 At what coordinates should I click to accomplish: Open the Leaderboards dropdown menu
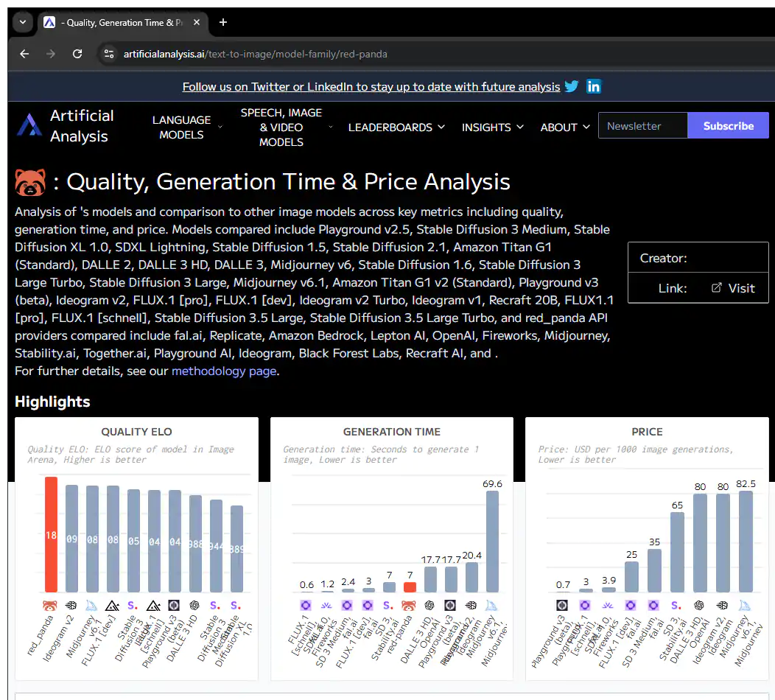[x=396, y=127]
